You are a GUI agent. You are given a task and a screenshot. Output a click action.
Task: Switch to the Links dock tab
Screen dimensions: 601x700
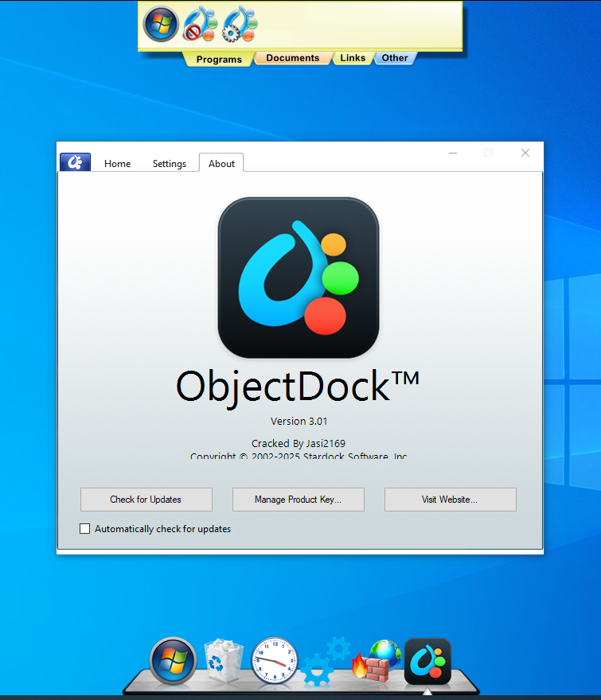pos(353,58)
